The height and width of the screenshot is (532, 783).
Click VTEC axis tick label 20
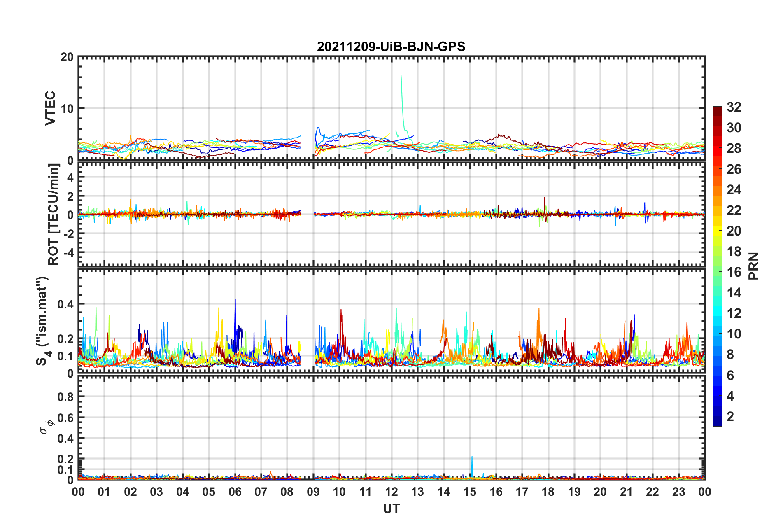[67, 57]
